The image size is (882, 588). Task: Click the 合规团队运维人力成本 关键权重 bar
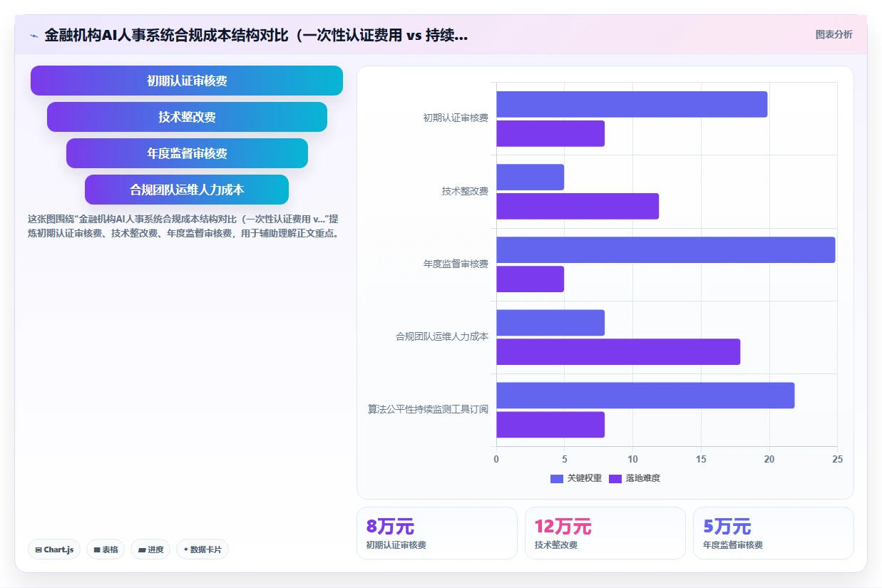(x=550, y=322)
